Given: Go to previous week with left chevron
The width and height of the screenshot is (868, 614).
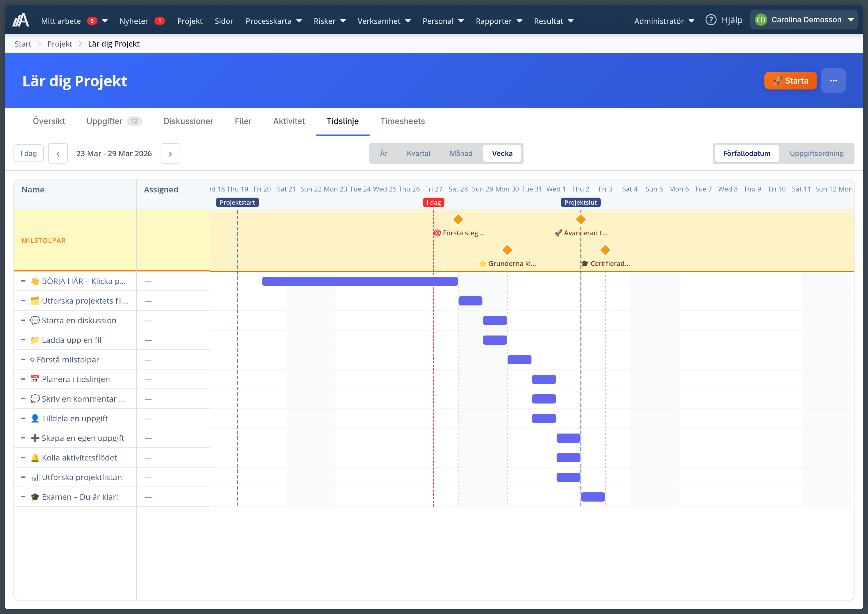Looking at the screenshot, I should (58, 153).
